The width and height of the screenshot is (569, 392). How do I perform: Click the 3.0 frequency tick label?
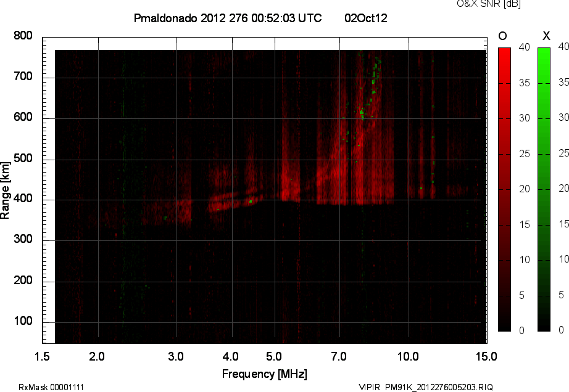[x=176, y=356]
